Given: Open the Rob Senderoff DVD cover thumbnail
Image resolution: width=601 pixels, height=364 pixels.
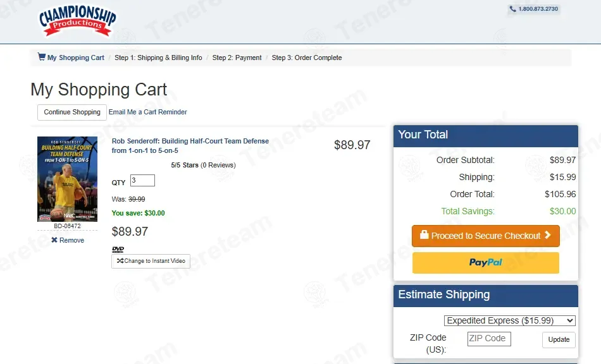Looking at the screenshot, I should click(67, 179).
